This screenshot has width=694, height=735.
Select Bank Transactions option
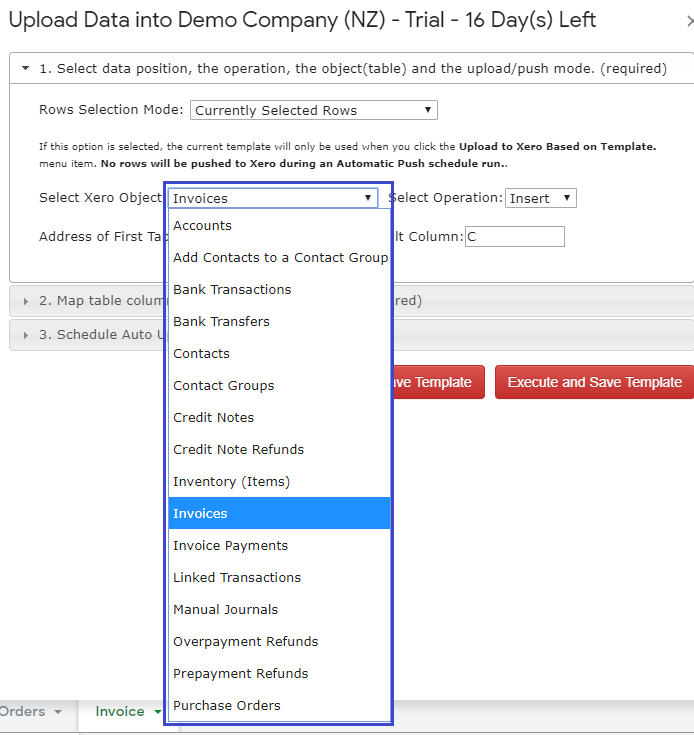point(279,289)
